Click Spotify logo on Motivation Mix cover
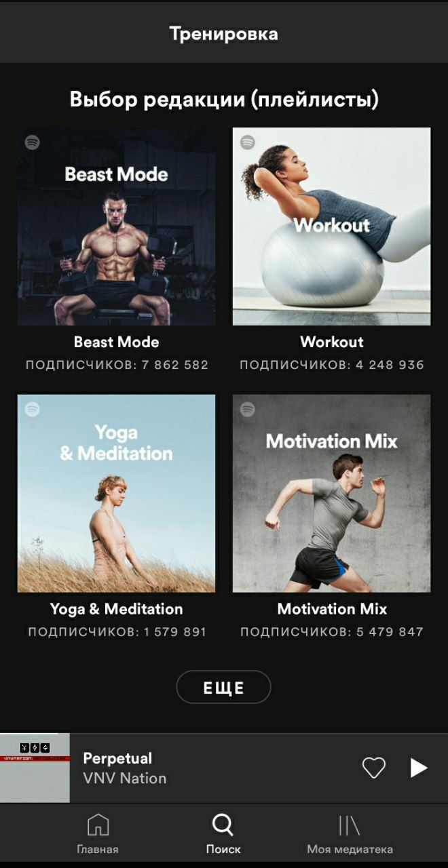The height and width of the screenshot is (868, 448). [248, 410]
